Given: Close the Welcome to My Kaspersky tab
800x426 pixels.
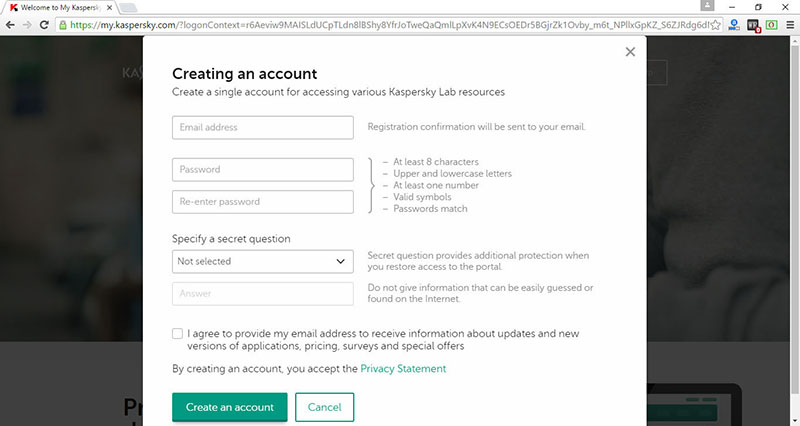Looking at the screenshot, I should 109,8.
